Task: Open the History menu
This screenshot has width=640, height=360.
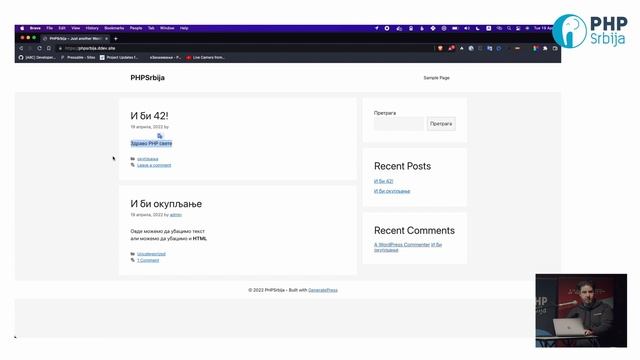Action: [x=92, y=28]
